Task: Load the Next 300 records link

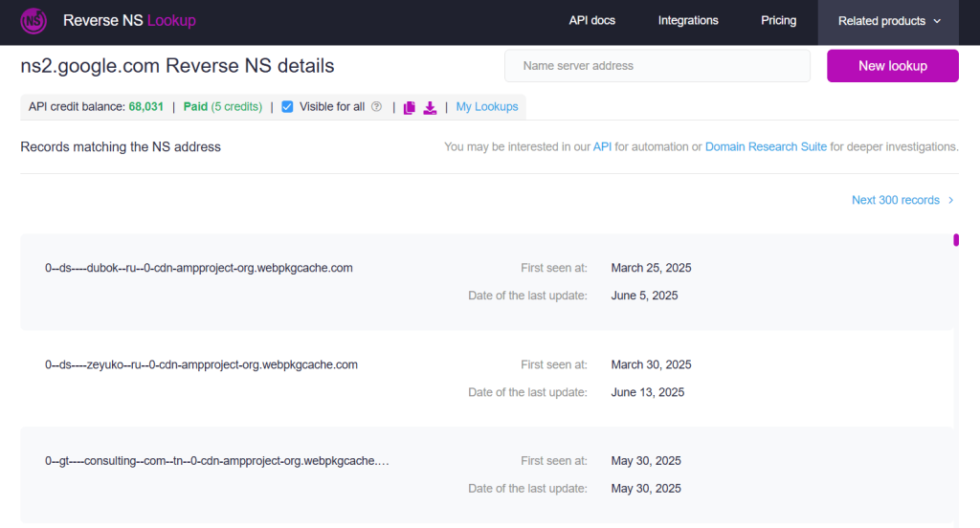Action: pyautogui.click(x=896, y=200)
